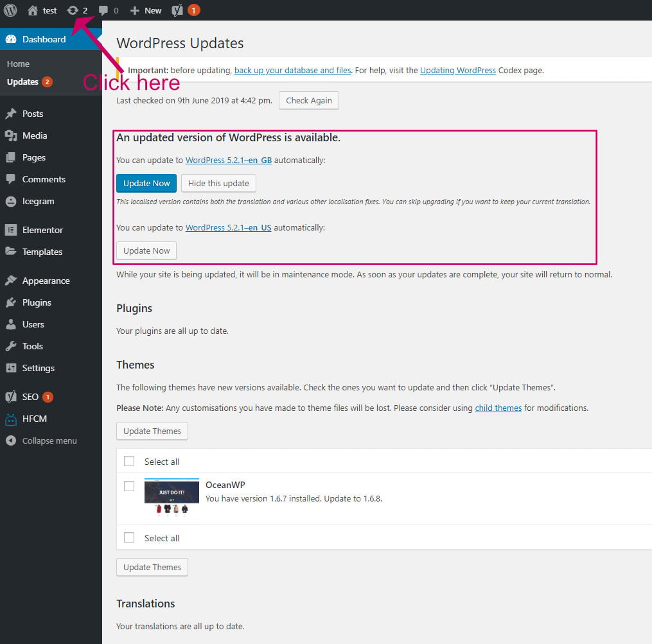The width and height of the screenshot is (652, 644).
Task: Click the test site name
Action: click(49, 10)
